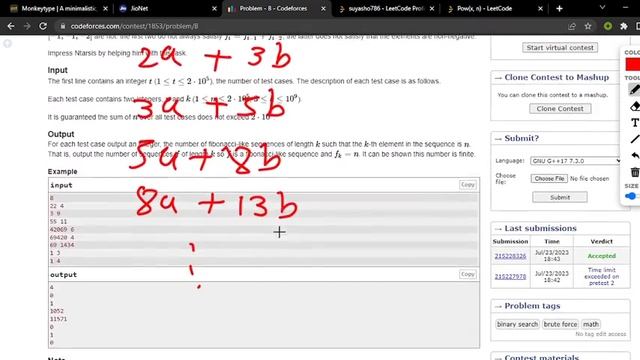Click the Output section heading
The image size is (640, 360).
coord(61,134)
